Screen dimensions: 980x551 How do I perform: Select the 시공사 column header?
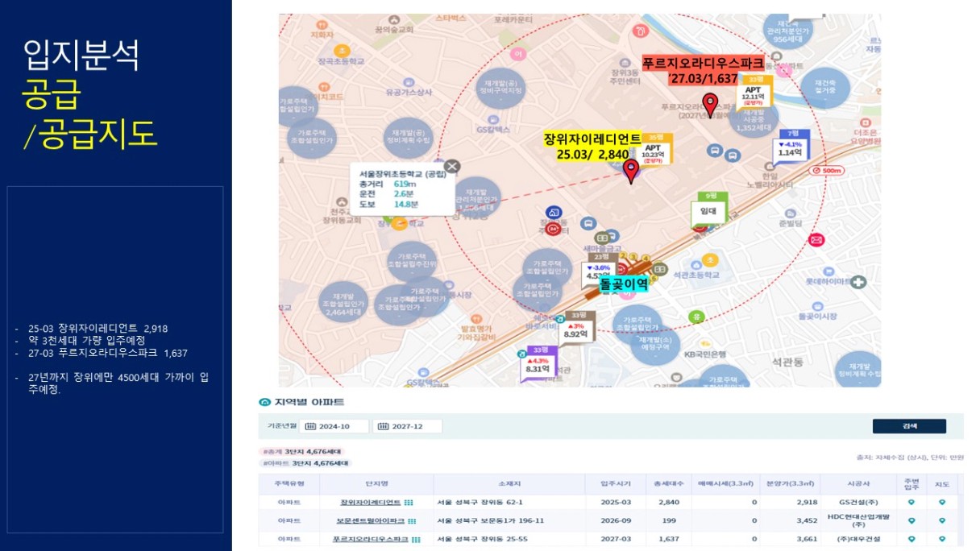(x=858, y=484)
